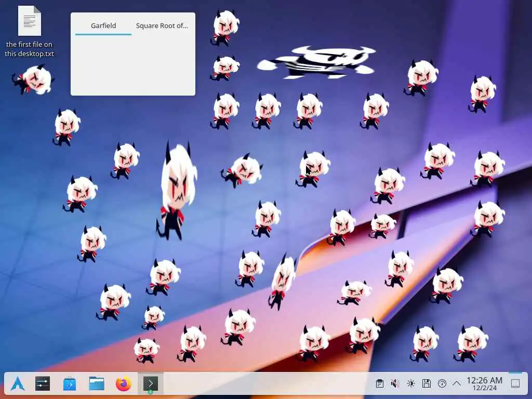Screen dimensions: 532x399
Task: Select the first file on this desktop.txt
Action: click(x=30, y=32)
